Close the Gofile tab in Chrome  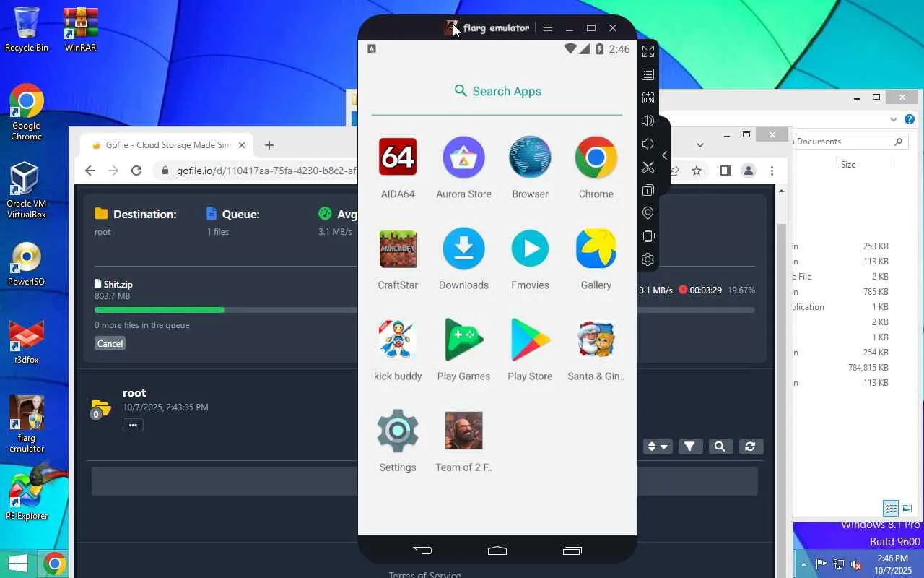pos(242,145)
